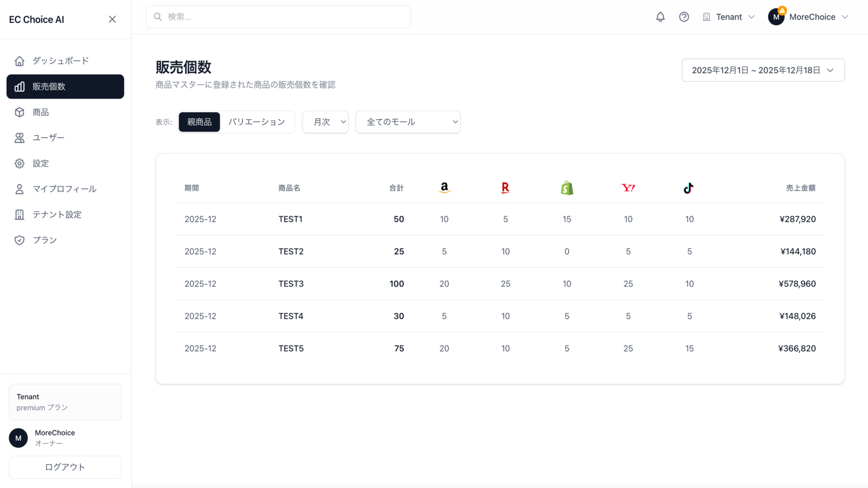Click the Yahoo column header icon
The height and width of the screenshot is (488, 868).
point(628,188)
